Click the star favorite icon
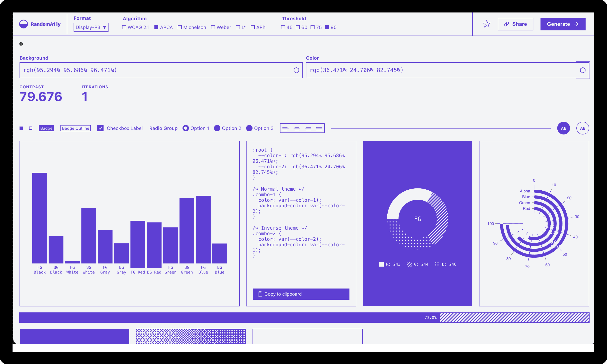 click(487, 24)
